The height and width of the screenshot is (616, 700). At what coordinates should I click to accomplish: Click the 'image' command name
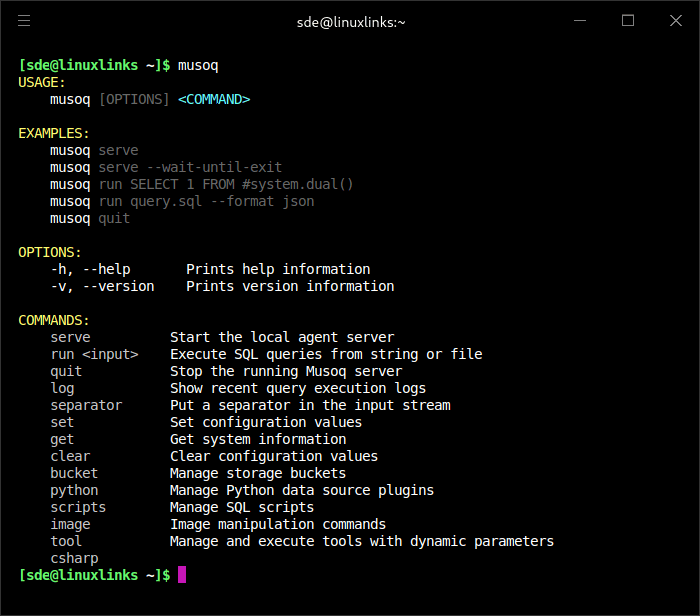click(71, 524)
